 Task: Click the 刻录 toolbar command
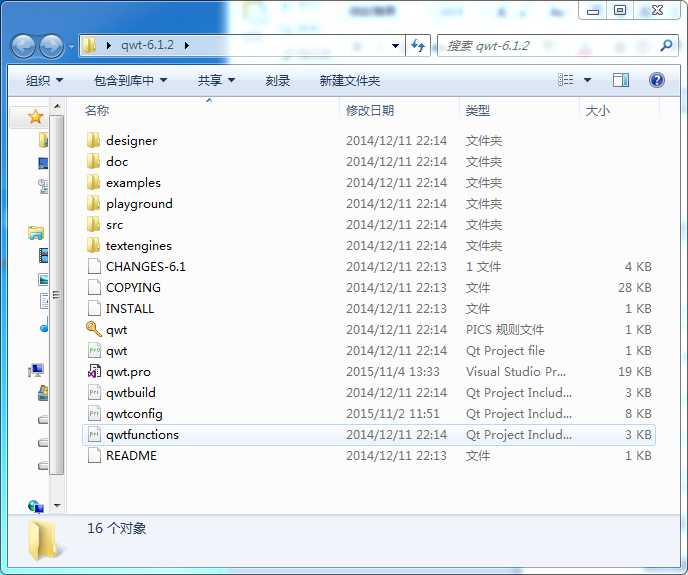tap(277, 80)
